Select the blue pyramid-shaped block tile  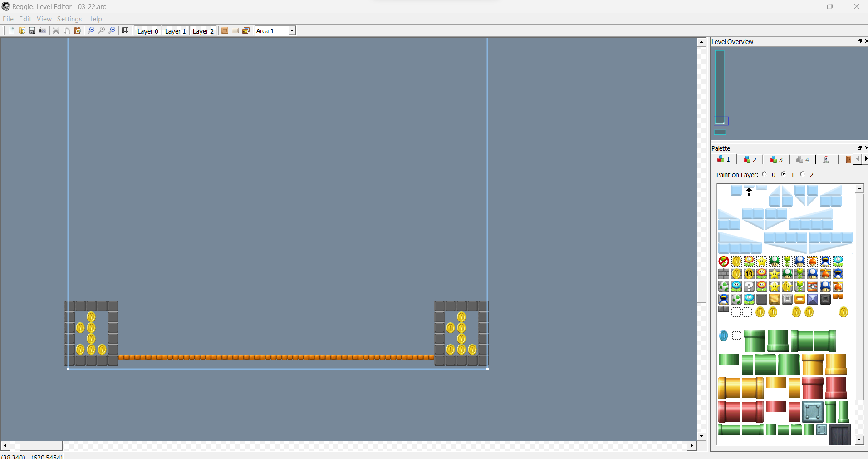click(813, 299)
